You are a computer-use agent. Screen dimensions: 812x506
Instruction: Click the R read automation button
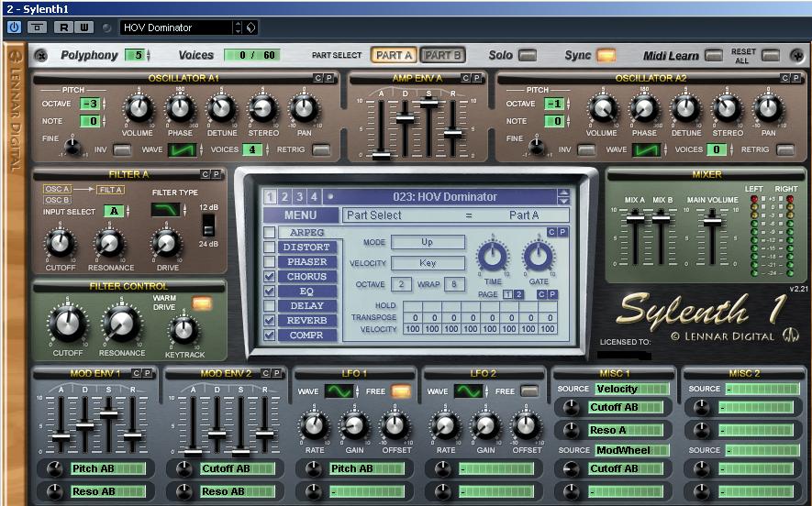[63, 27]
